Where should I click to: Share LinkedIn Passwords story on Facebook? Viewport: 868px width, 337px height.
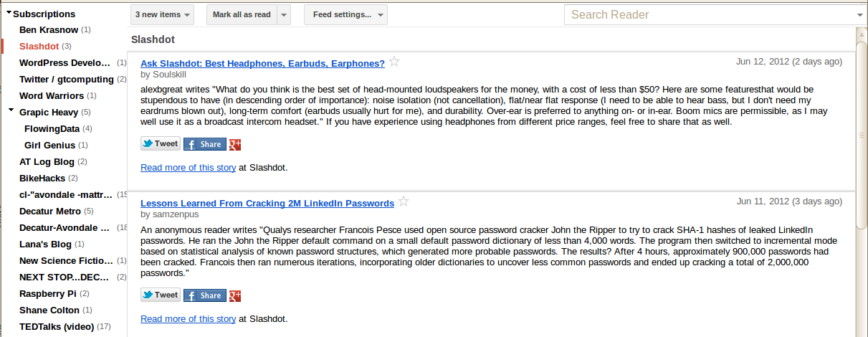tap(204, 295)
